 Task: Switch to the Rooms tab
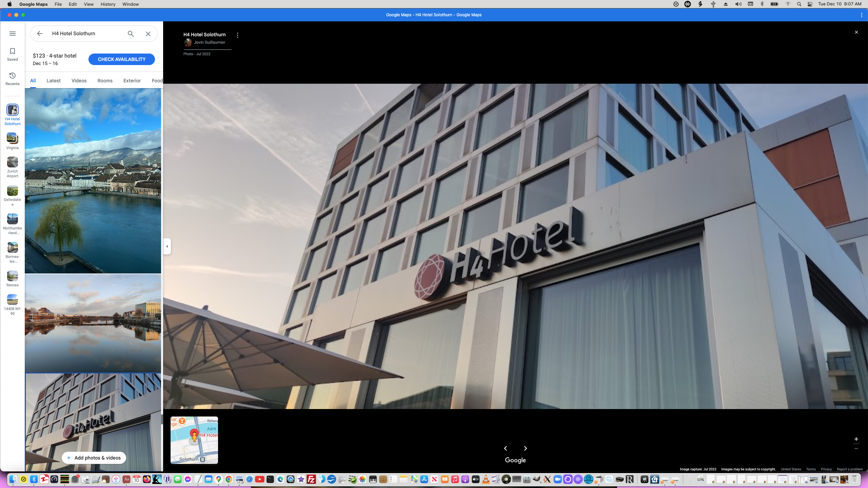[x=105, y=81]
